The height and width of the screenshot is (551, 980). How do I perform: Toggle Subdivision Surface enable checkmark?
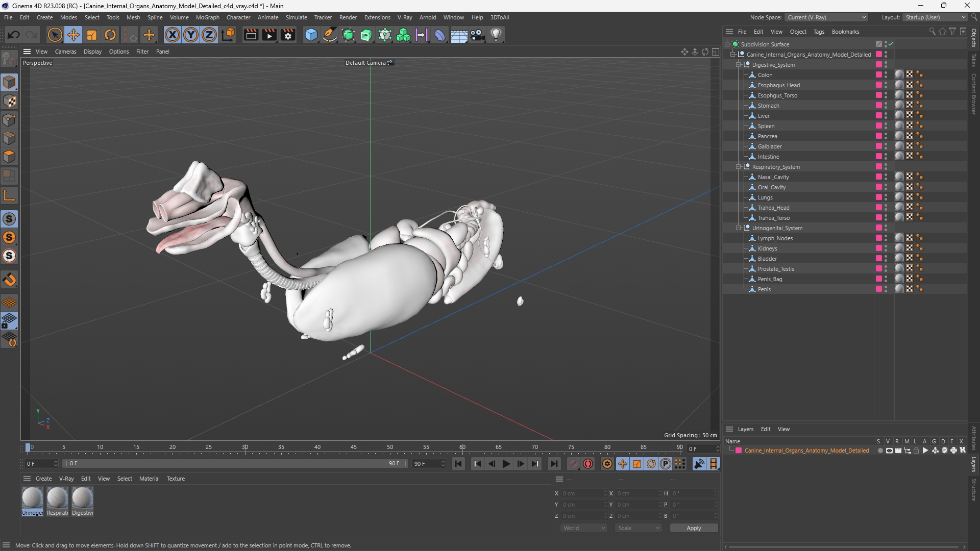coord(891,44)
